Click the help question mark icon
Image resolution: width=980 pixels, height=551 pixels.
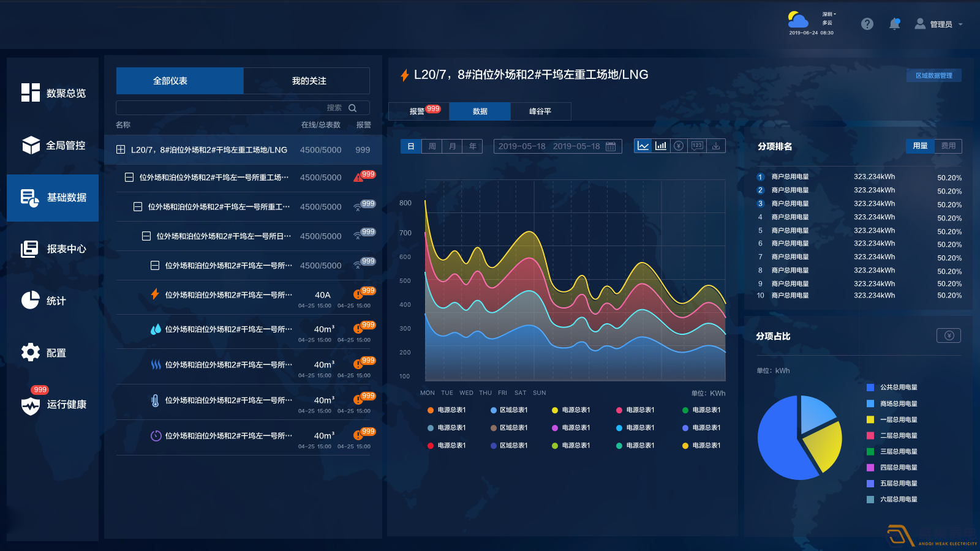[x=867, y=24]
